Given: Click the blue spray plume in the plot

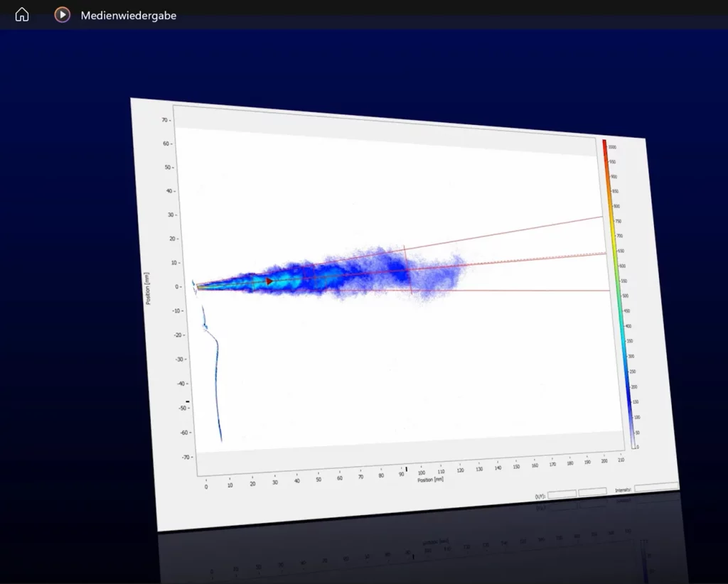Looking at the screenshot, I should (341, 274).
